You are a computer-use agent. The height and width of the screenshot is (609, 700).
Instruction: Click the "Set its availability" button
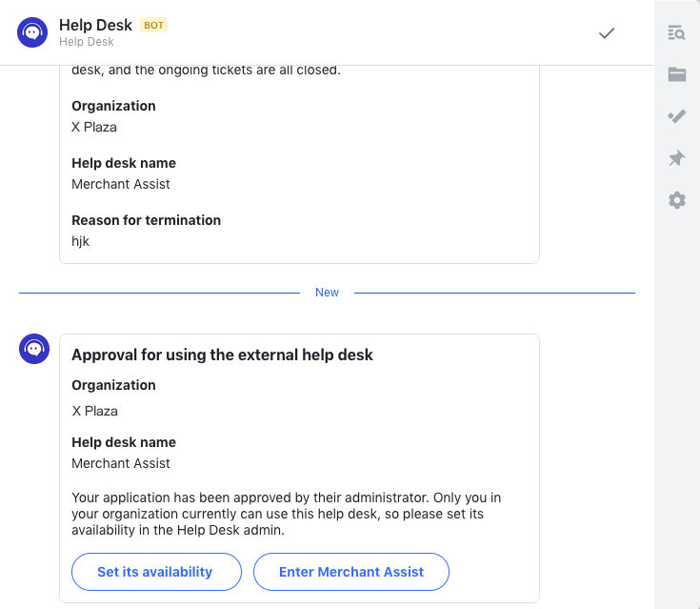(x=155, y=572)
